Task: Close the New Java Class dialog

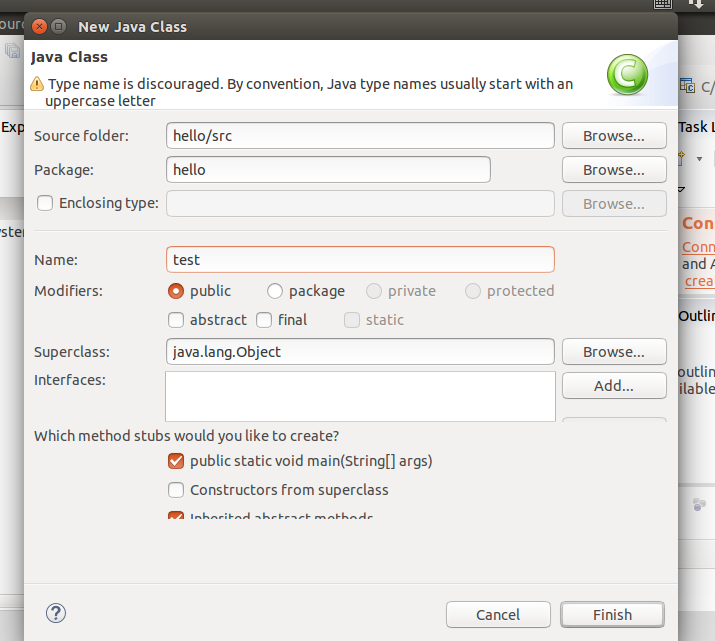Action: pyautogui.click(x=38, y=27)
